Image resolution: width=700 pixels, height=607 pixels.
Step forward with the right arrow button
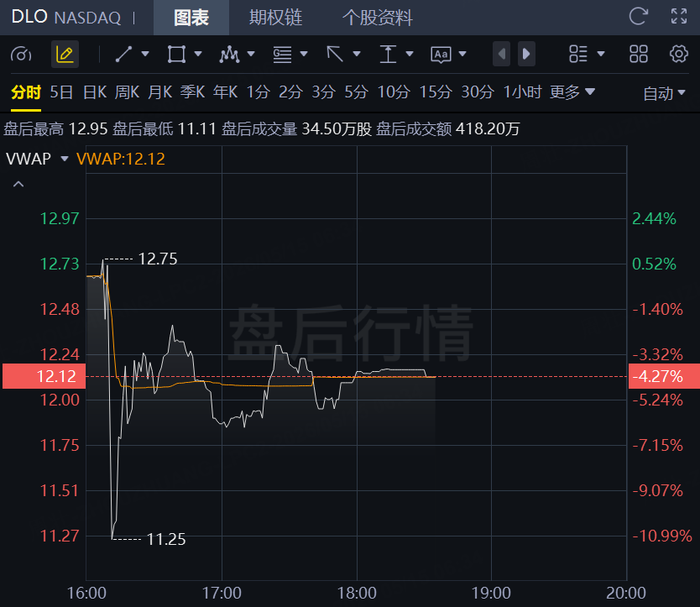[526, 54]
